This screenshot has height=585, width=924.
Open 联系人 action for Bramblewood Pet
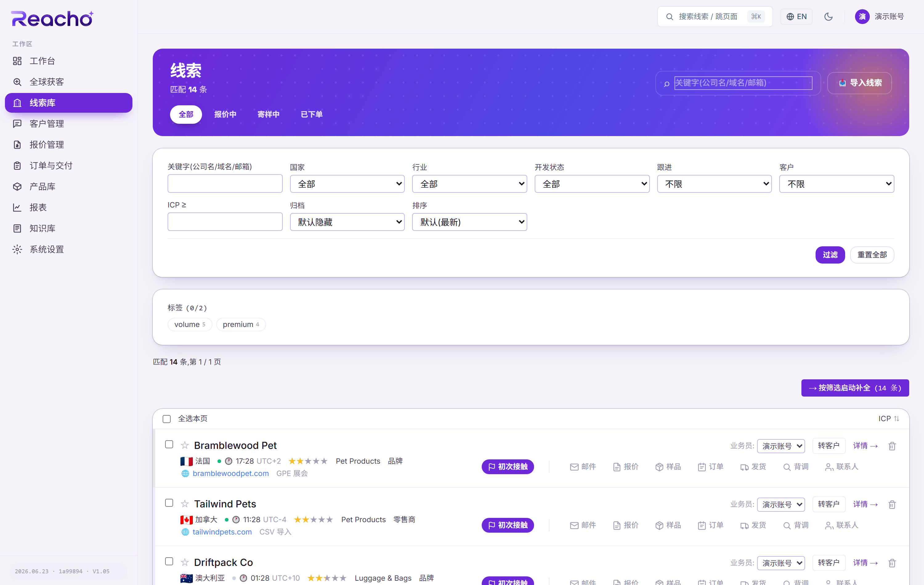point(841,466)
